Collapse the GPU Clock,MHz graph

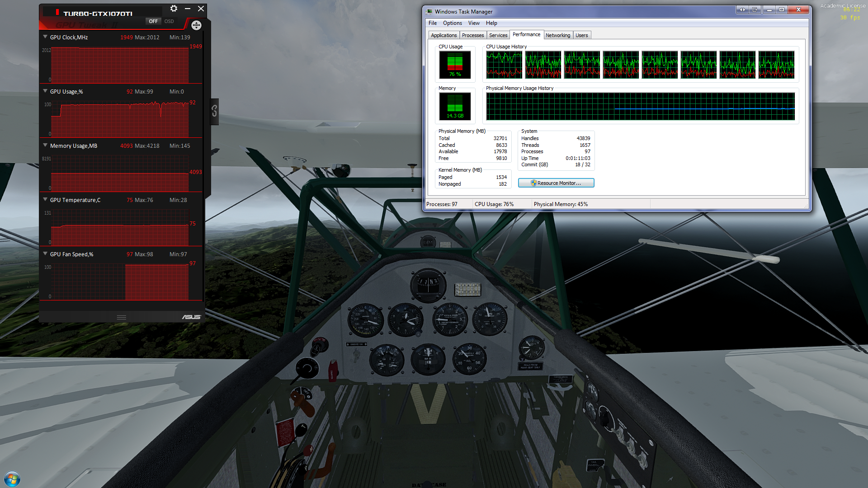coord(45,37)
